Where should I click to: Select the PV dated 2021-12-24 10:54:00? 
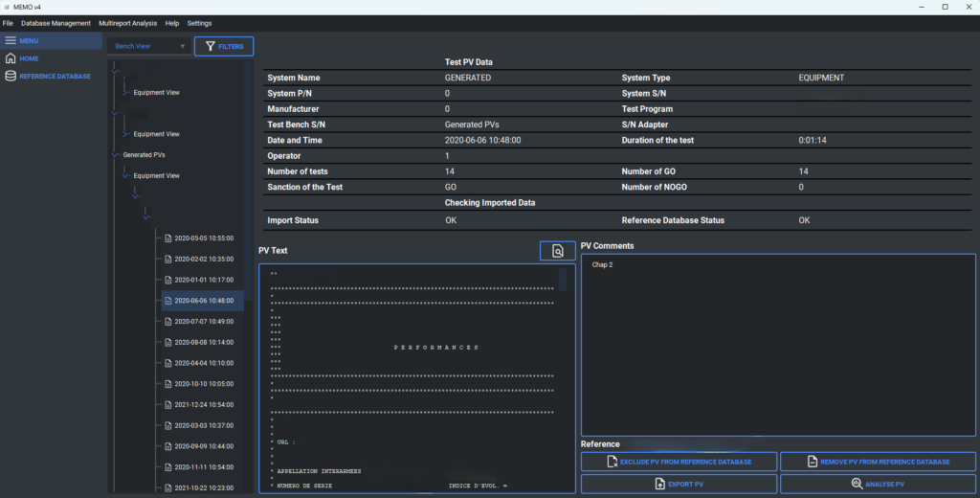point(203,404)
